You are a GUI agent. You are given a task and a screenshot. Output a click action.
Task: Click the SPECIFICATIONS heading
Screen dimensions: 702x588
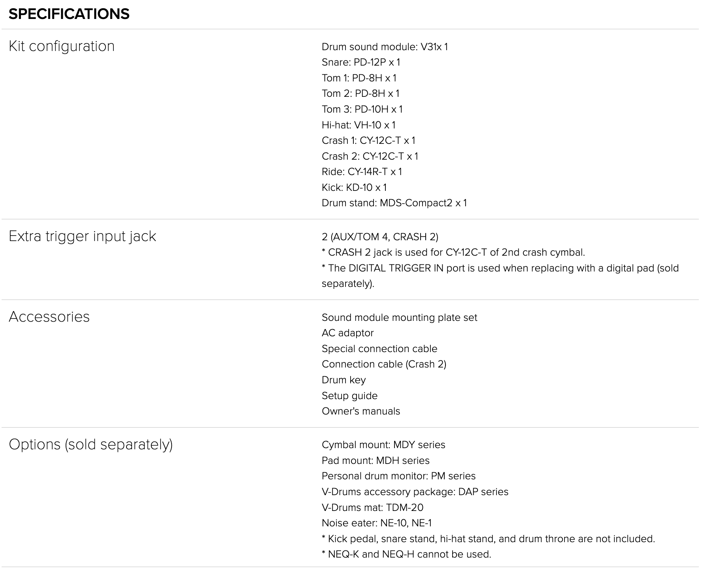pos(69,14)
